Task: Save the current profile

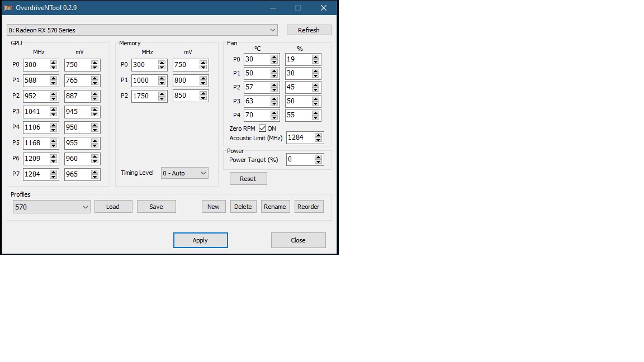Action: [x=156, y=207]
